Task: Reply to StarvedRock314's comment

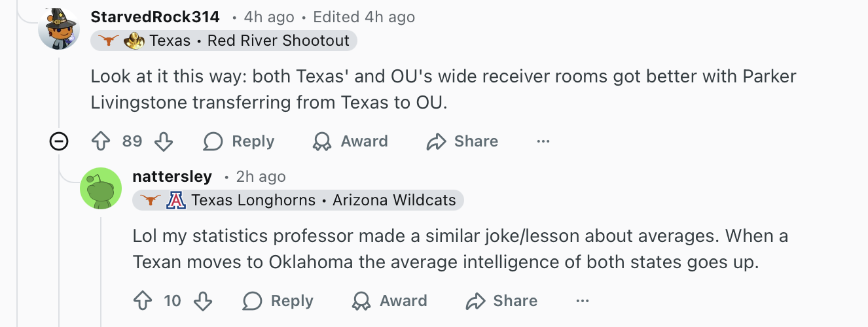Action: 239,141
